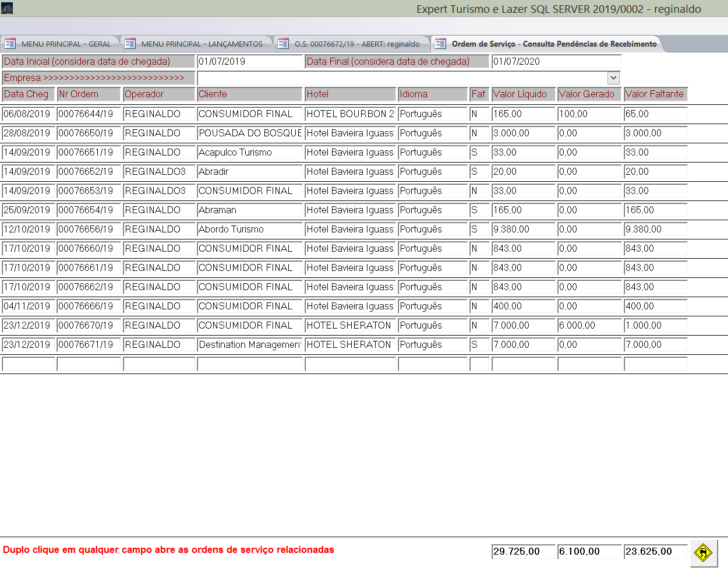Click the Abordo Turismo client cell

coord(250,230)
